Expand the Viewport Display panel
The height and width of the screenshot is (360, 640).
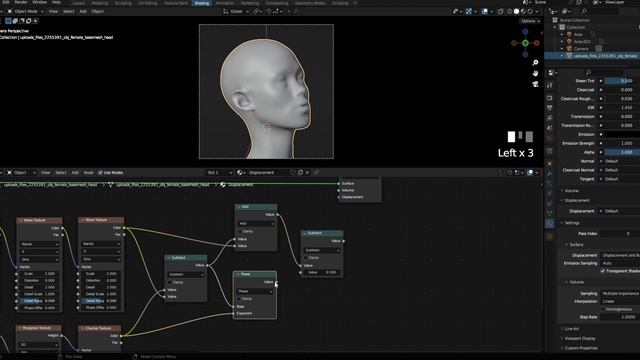click(x=579, y=338)
